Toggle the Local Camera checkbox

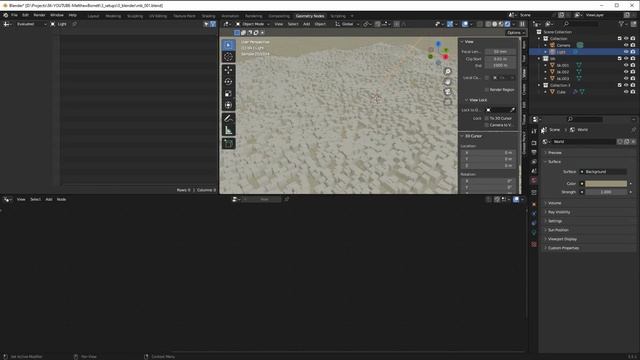(487, 78)
